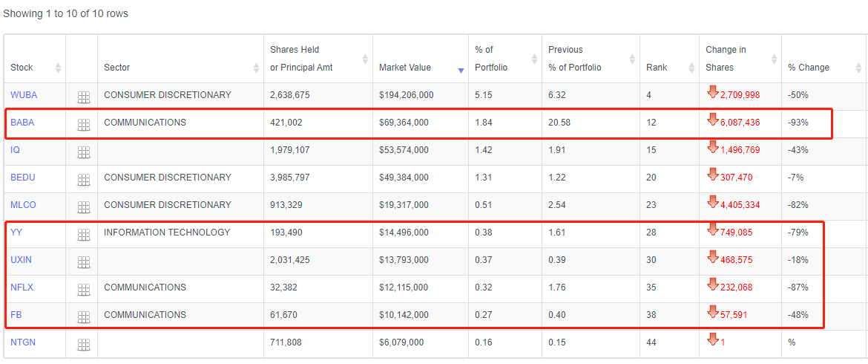Open the FB stock link

pyautogui.click(x=16, y=315)
